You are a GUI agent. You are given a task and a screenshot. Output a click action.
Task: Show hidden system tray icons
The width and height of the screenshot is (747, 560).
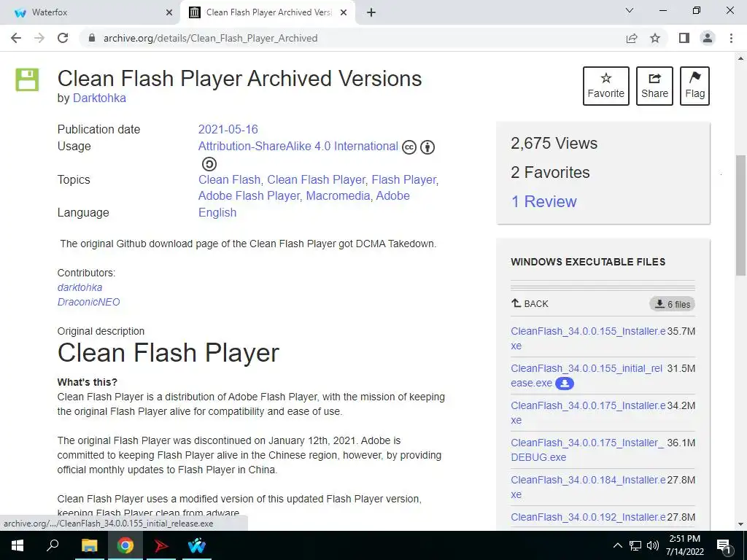(x=617, y=545)
